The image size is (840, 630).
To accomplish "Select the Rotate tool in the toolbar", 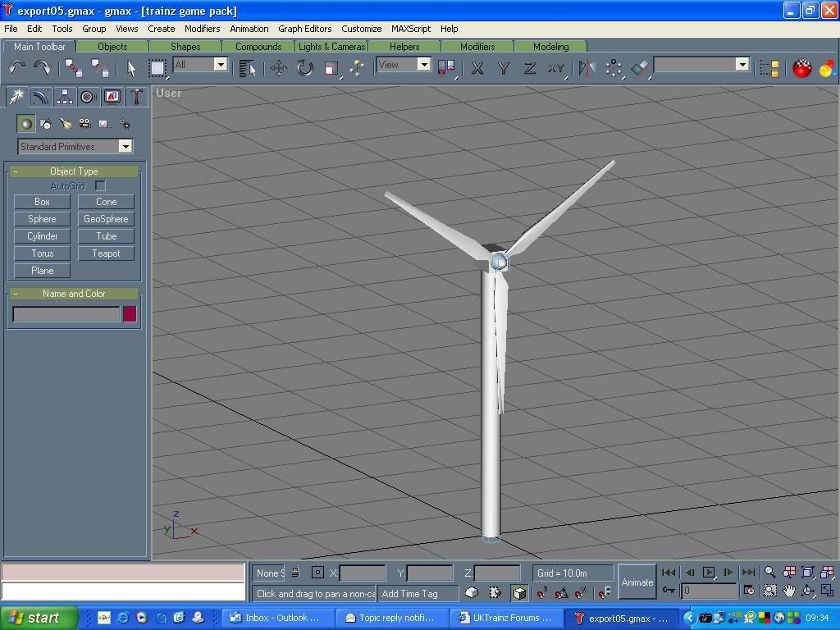I will [x=305, y=68].
